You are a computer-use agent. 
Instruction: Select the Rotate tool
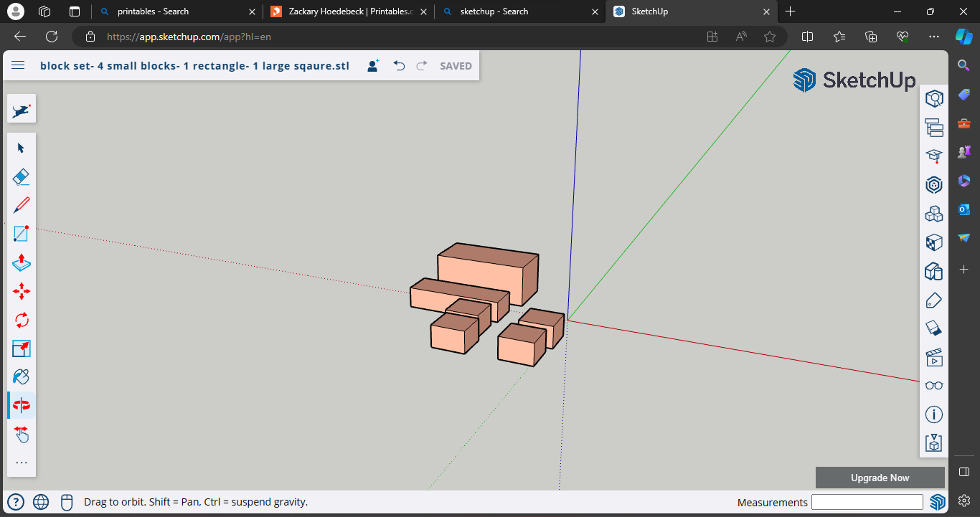(x=21, y=321)
